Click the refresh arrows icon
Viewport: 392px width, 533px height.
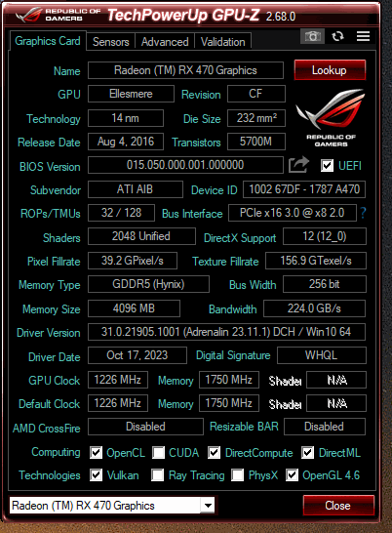tap(337, 36)
